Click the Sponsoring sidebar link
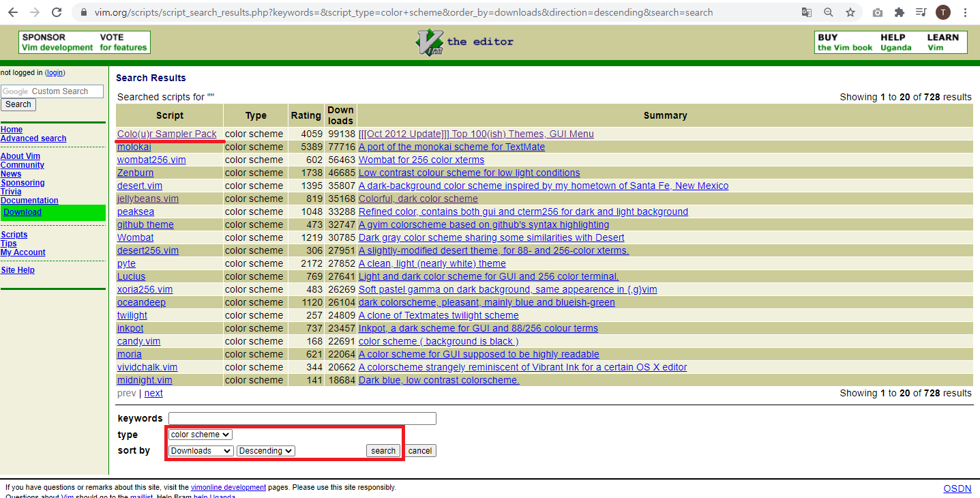This screenshot has height=498, width=980. click(23, 183)
